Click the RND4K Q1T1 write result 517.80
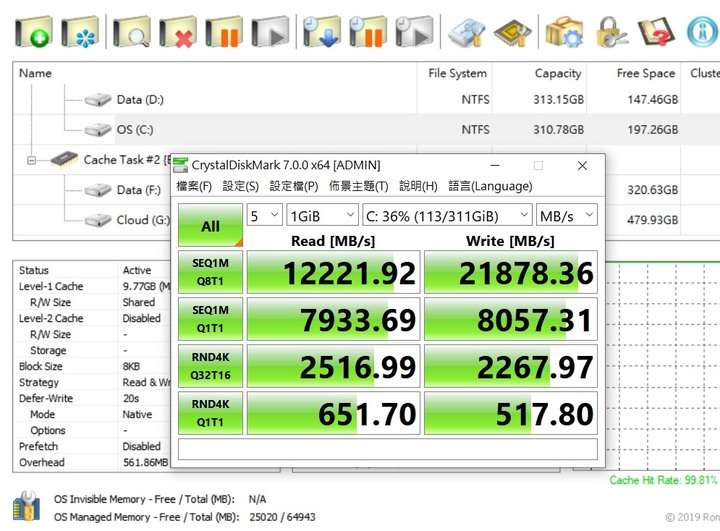The width and height of the screenshot is (720, 531). (x=511, y=413)
